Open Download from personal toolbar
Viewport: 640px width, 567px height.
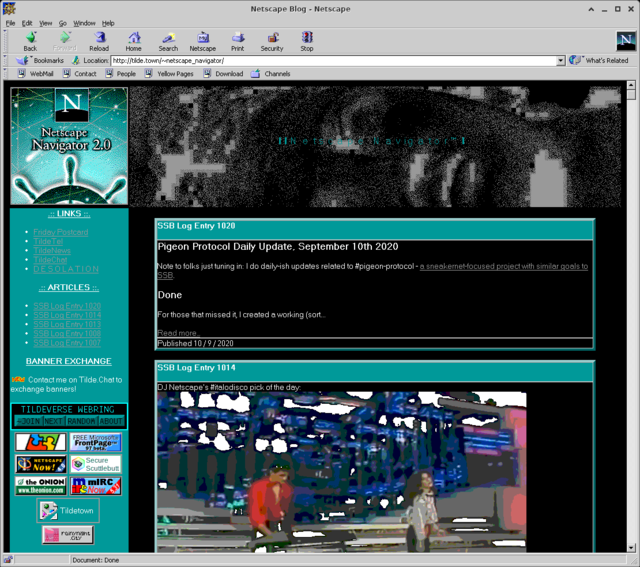click(x=223, y=73)
